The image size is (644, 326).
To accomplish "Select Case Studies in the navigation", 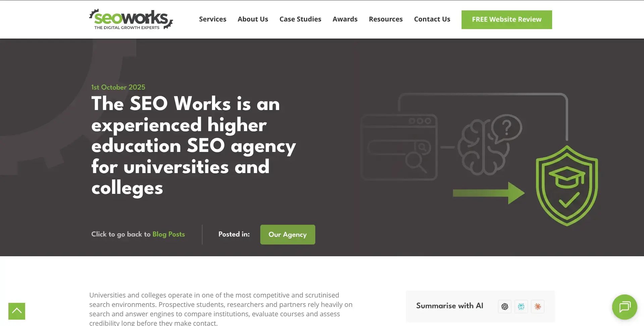I will [x=300, y=19].
